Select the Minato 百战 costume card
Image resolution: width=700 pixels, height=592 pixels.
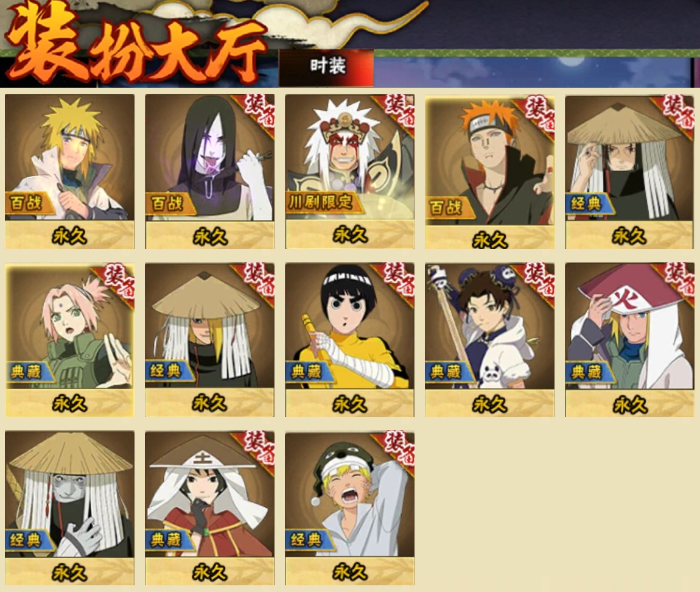pyautogui.click(x=69, y=172)
